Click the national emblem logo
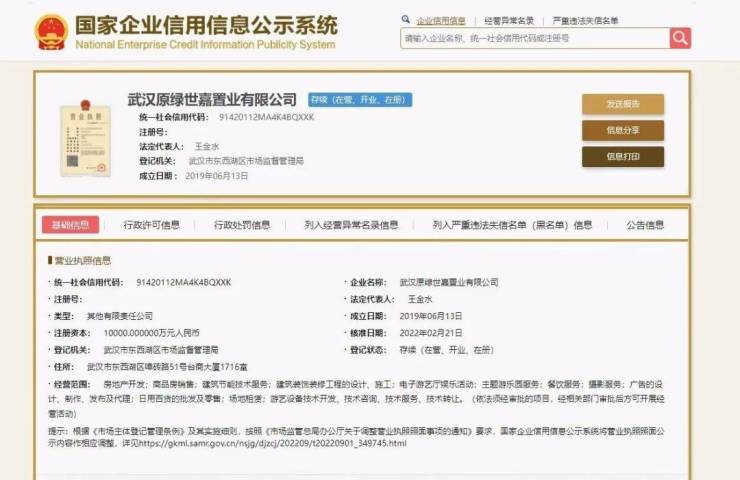The width and height of the screenshot is (740, 480). [x=51, y=32]
